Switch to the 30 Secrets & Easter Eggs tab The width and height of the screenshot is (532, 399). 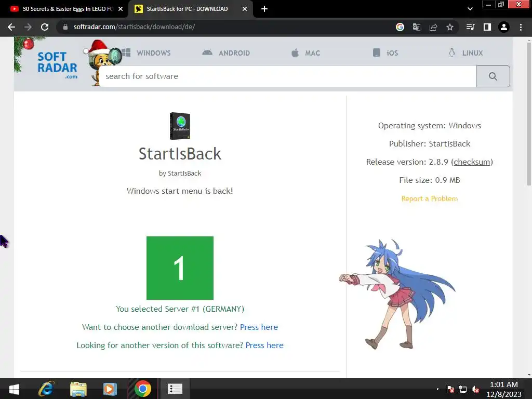click(64, 9)
